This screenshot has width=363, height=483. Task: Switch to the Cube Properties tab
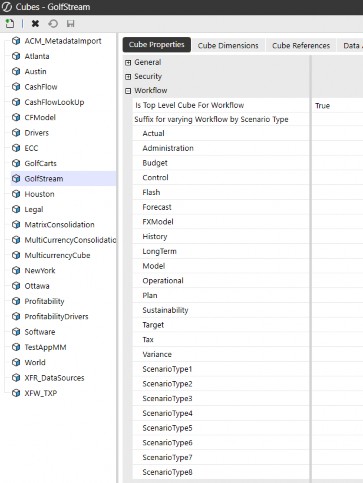click(x=157, y=45)
